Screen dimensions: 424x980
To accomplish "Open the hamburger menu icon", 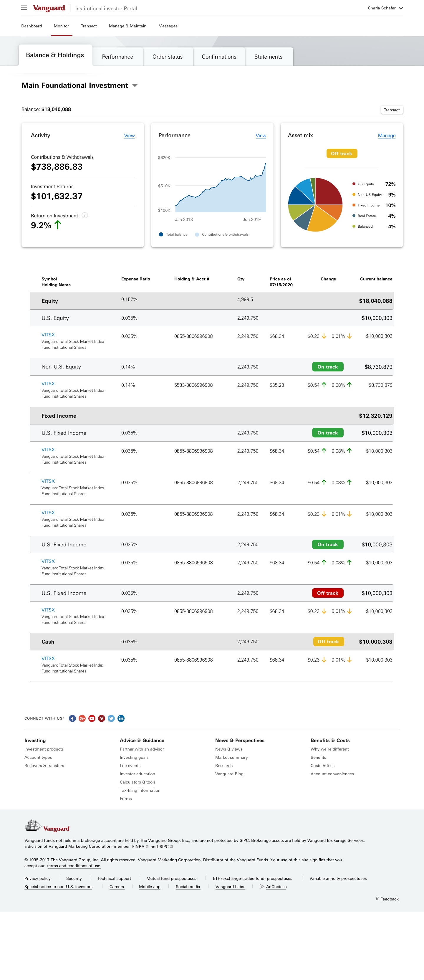I will (24, 8).
